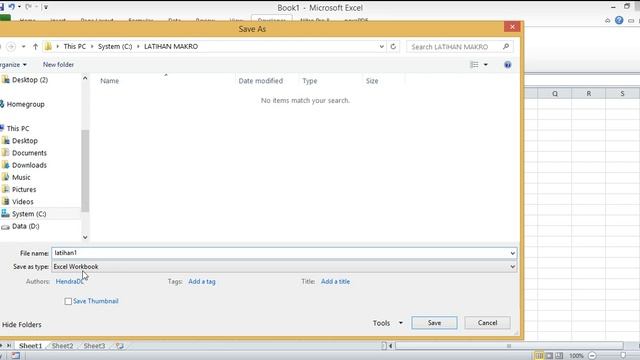This screenshot has width=640, height=360.
Task: Enable the Save Thumbnail checkbox
Action: 68,301
